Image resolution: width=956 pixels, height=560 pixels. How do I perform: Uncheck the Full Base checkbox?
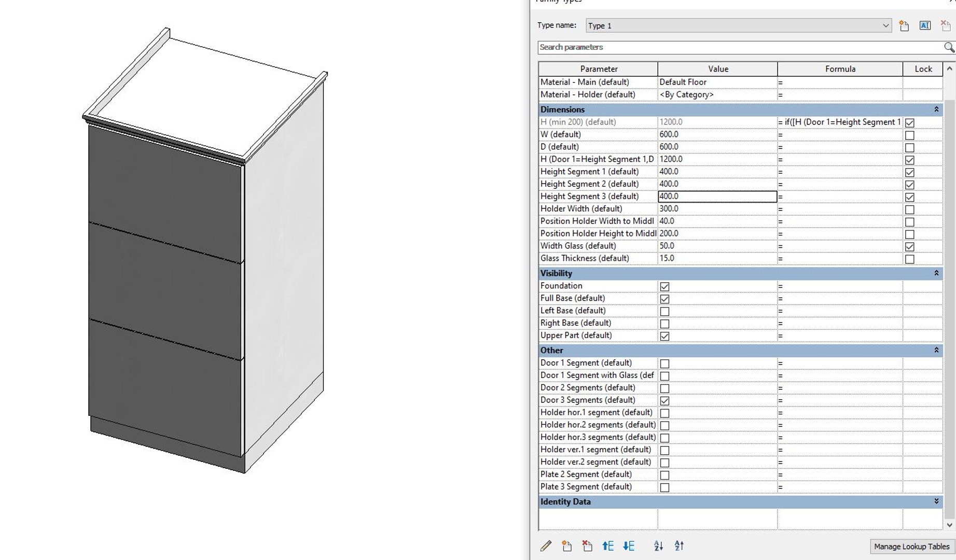click(x=664, y=299)
